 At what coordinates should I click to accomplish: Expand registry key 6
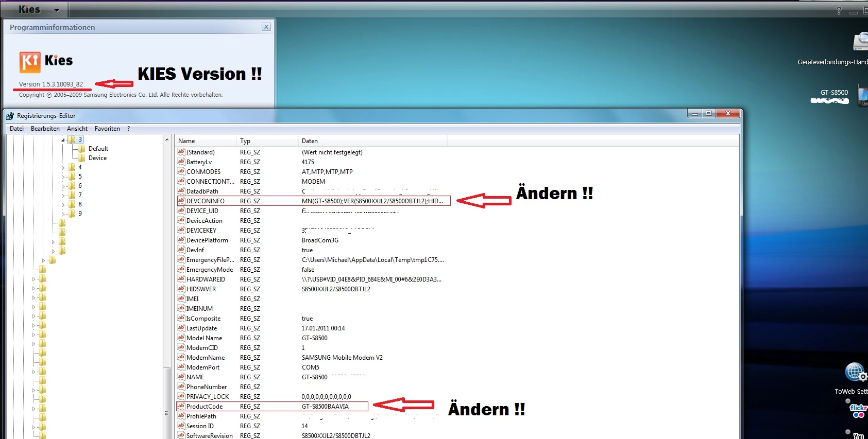point(63,186)
